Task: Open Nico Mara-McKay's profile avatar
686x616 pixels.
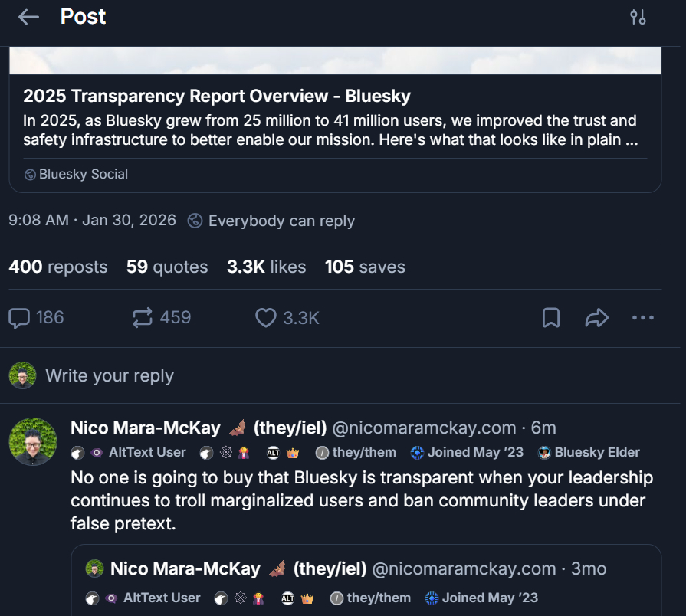Action: tap(33, 442)
